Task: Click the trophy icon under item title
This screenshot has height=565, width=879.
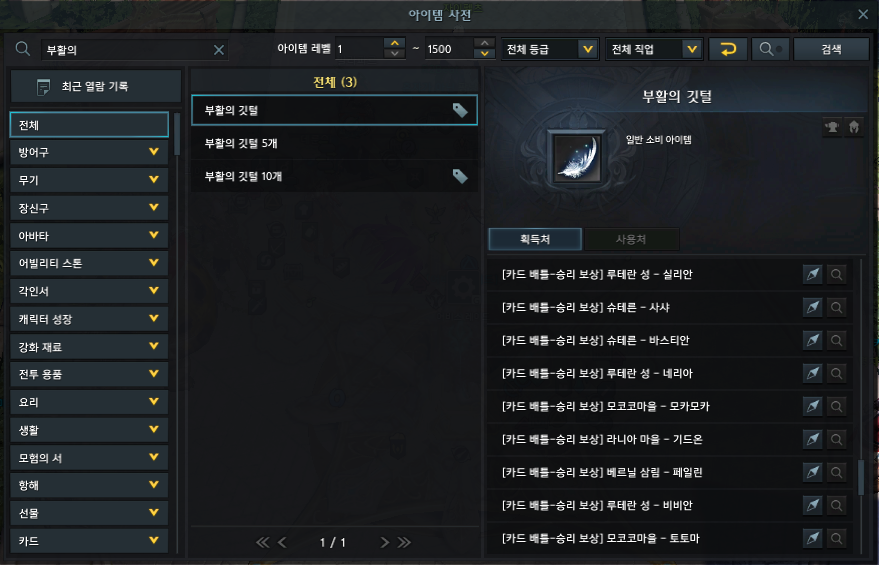Action: pyautogui.click(x=832, y=127)
